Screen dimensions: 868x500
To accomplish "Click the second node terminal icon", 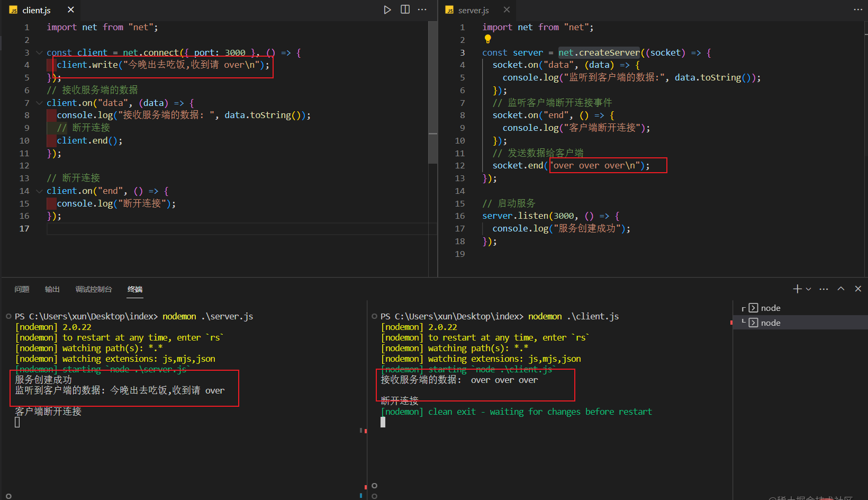I will [753, 323].
